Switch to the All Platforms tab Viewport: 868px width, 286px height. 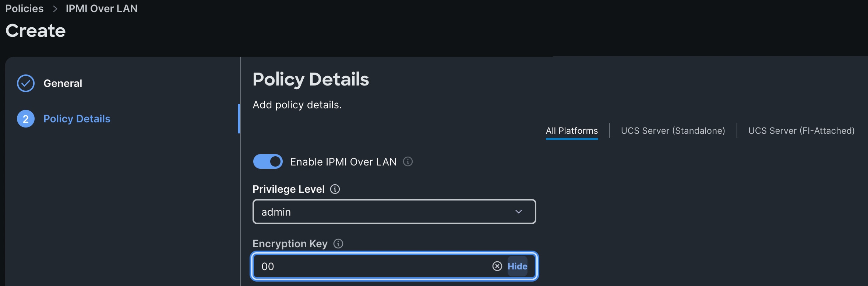(572, 131)
